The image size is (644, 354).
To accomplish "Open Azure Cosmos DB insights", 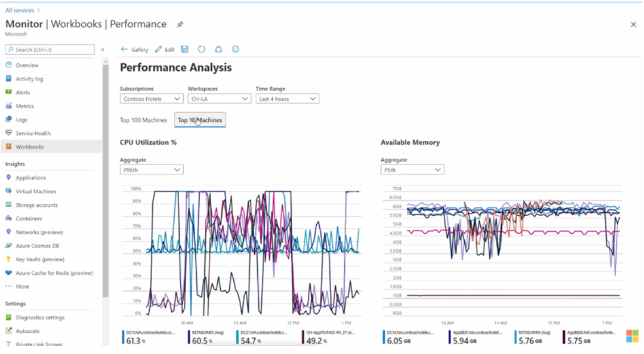I will pos(38,246).
